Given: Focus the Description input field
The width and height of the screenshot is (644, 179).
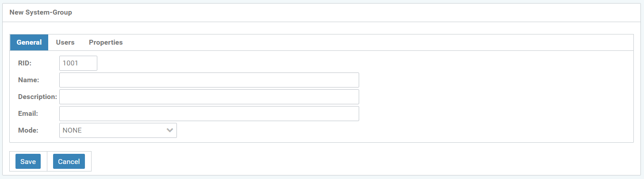Looking at the screenshot, I should pyautogui.click(x=209, y=97).
